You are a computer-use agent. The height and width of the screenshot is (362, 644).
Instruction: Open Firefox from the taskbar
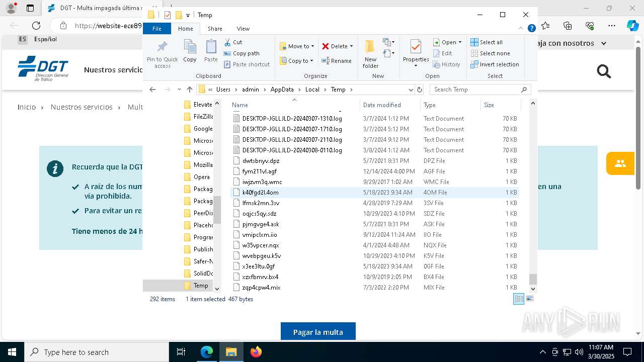coord(256,352)
